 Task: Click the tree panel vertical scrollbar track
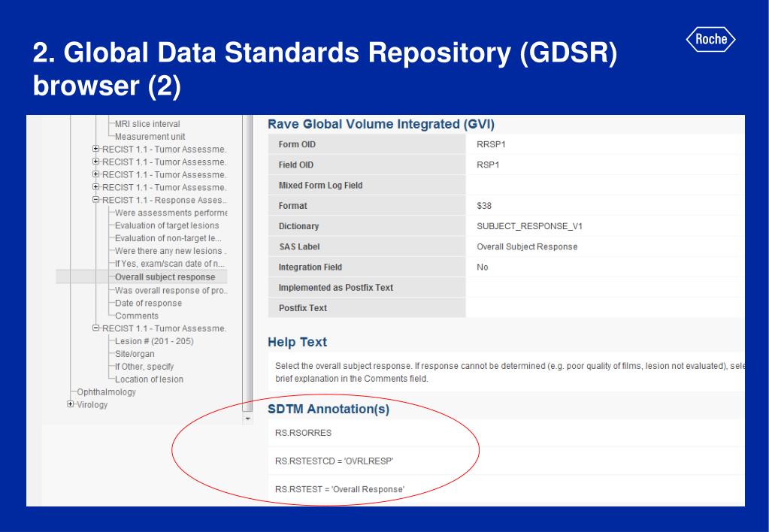coord(247,264)
